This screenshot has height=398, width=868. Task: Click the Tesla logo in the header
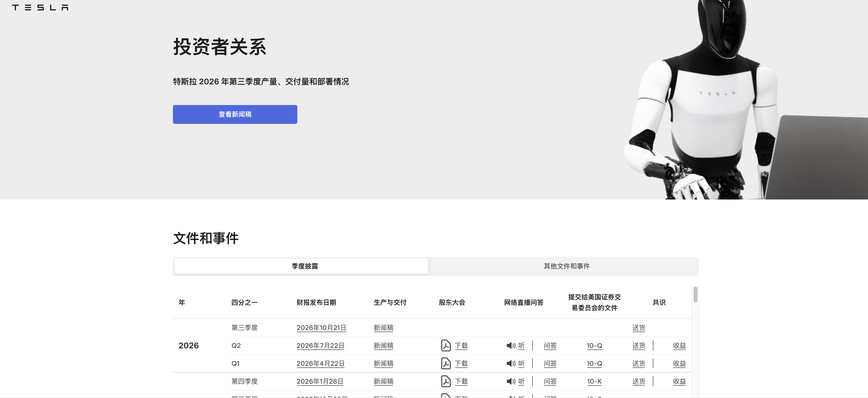tap(40, 7)
